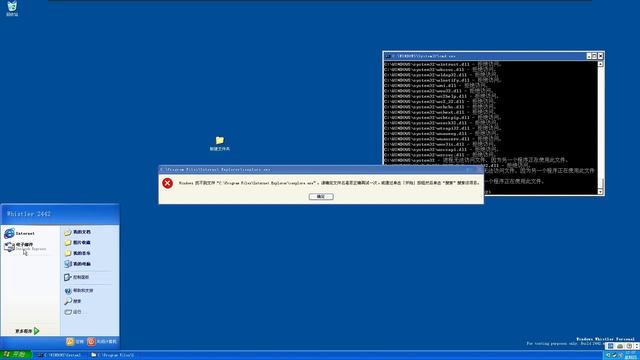Screen dimensions: 640x360
Task: Open the My Music folder entry
Action: tap(78, 253)
